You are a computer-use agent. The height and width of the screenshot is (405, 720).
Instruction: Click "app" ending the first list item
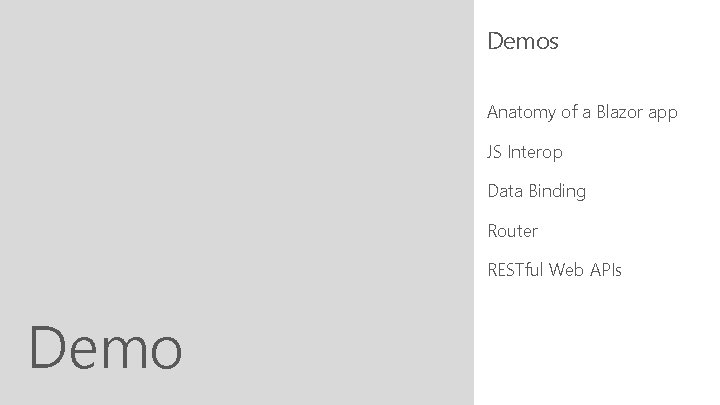(x=663, y=113)
